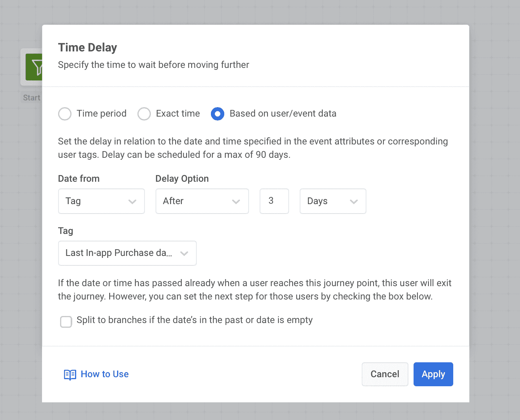Screen dimensions: 520x420
Task: Click the delay value field containing 3
Action: (x=274, y=201)
